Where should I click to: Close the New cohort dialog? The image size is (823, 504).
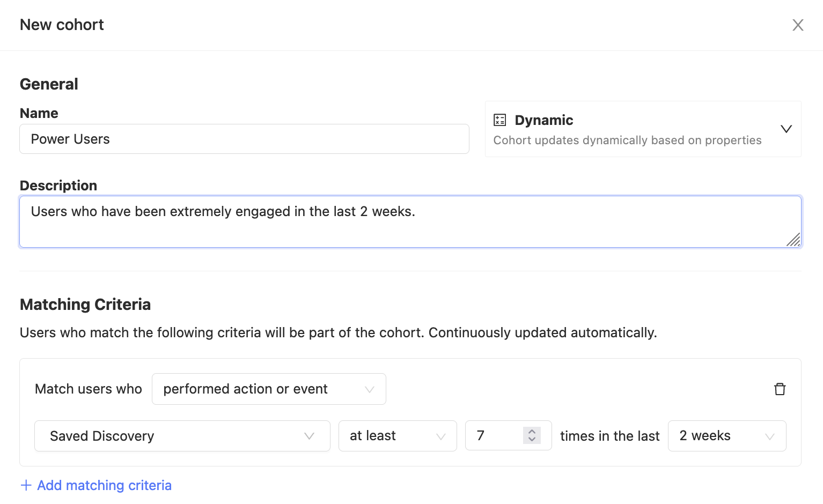coord(798,25)
